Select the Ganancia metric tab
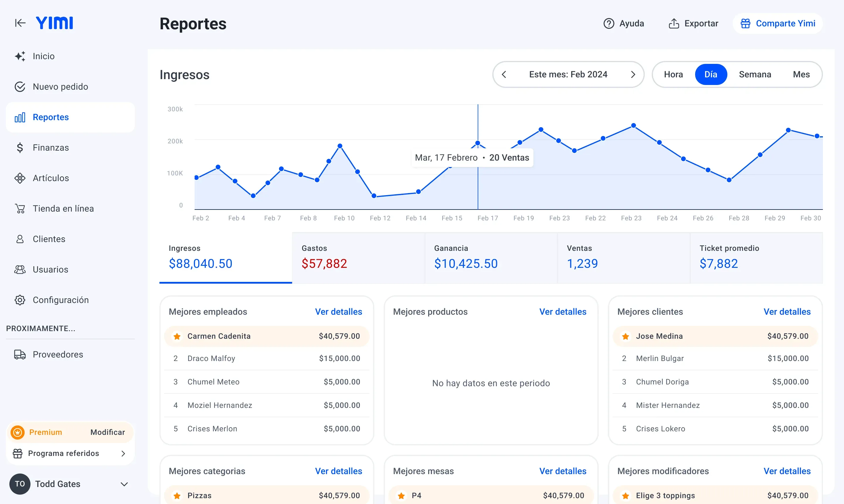 (x=491, y=258)
